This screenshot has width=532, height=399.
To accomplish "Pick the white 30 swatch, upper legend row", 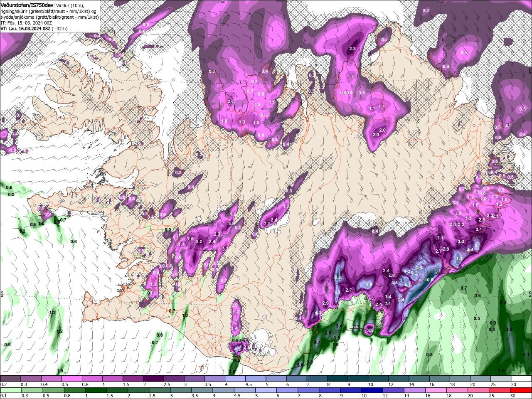I will click(x=521, y=379).
